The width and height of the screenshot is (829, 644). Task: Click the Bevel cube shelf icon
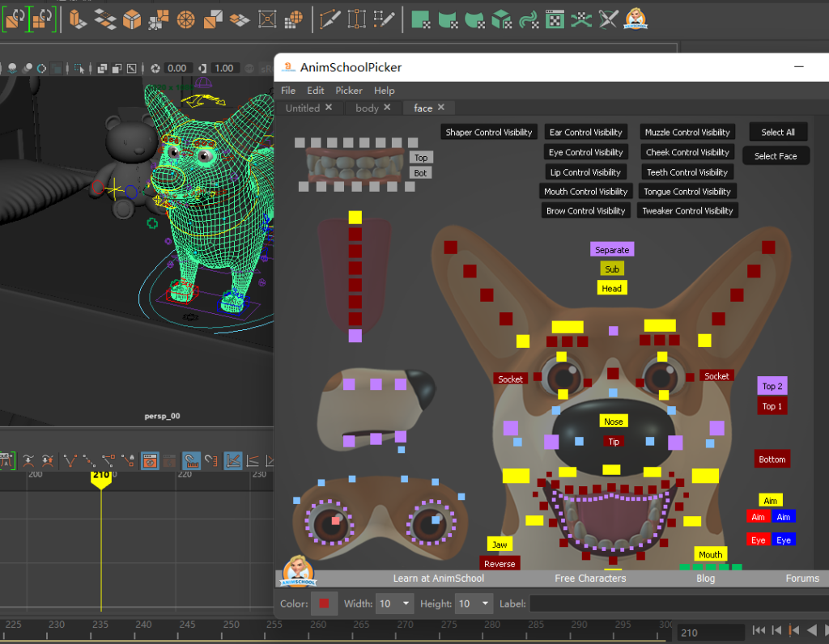pos(132,19)
